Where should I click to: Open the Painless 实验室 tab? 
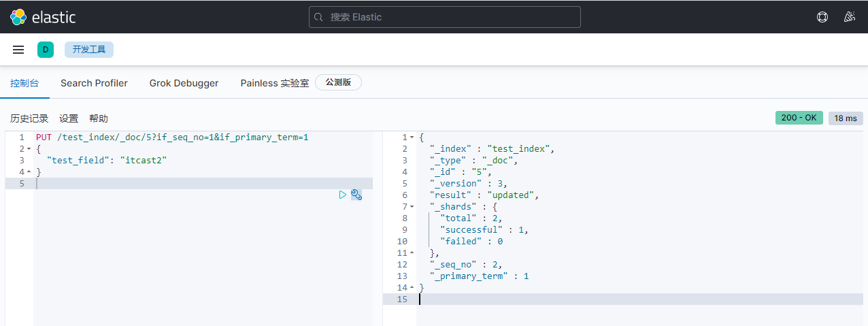point(274,83)
